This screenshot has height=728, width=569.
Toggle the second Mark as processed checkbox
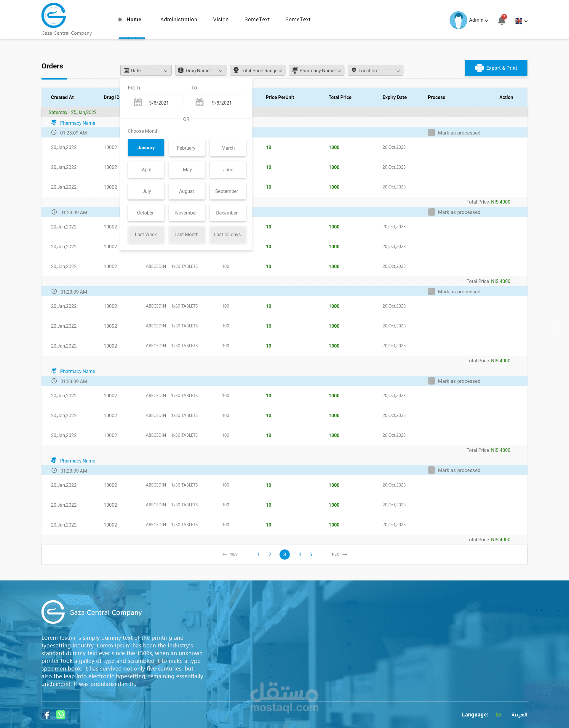(431, 212)
